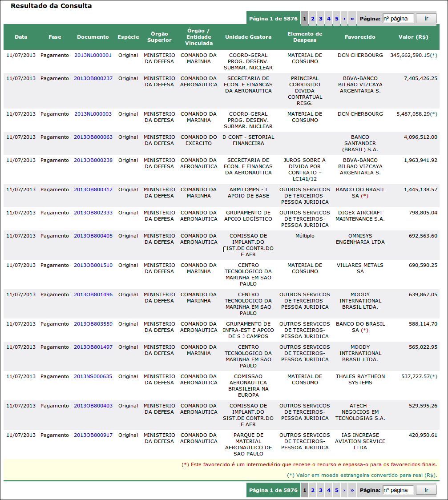Go to page 3 in bottom pagination
Viewport: 448px width, 500px height.
pyautogui.click(x=321, y=490)
